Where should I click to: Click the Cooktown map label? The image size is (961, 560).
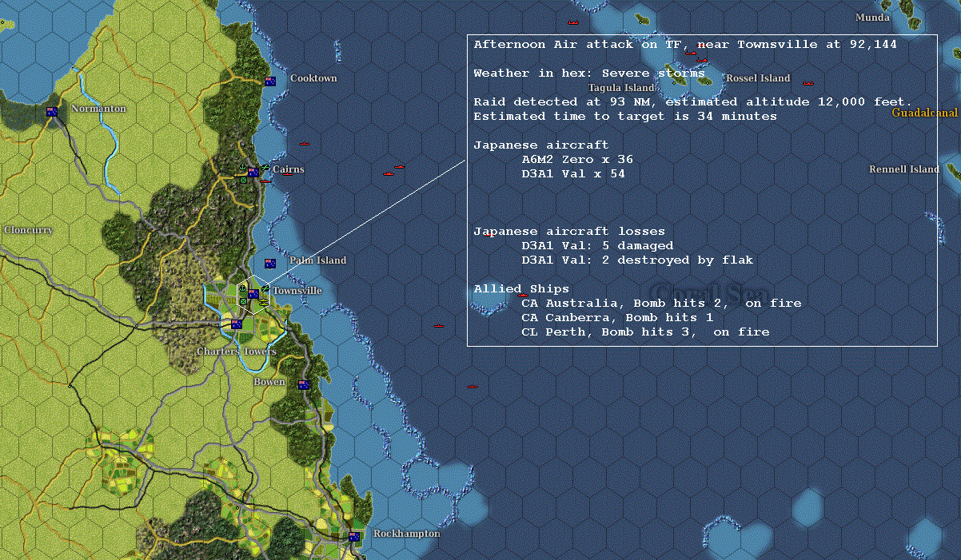point(313,78)
